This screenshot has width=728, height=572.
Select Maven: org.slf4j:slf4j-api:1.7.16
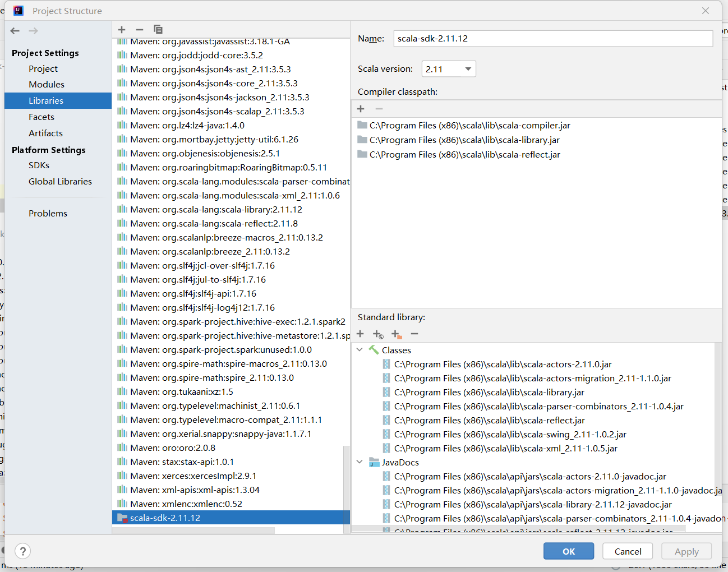(231, 293)
